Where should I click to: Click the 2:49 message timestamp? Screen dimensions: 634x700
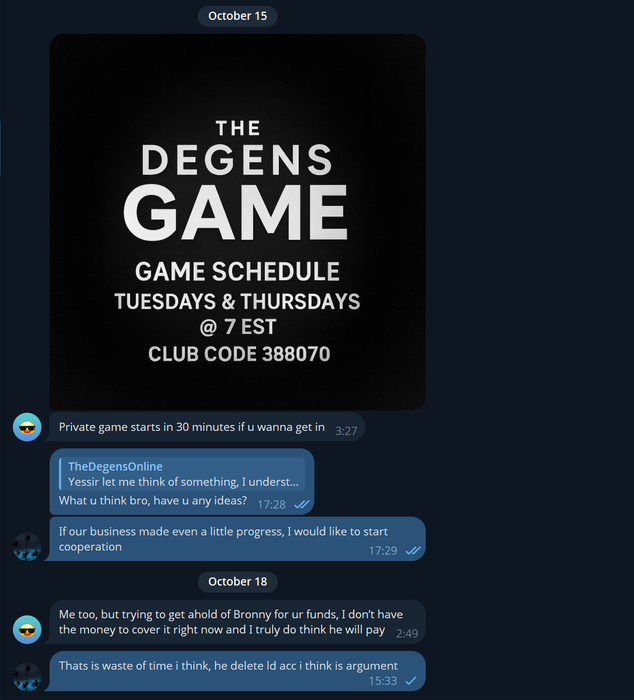[407, 633]
